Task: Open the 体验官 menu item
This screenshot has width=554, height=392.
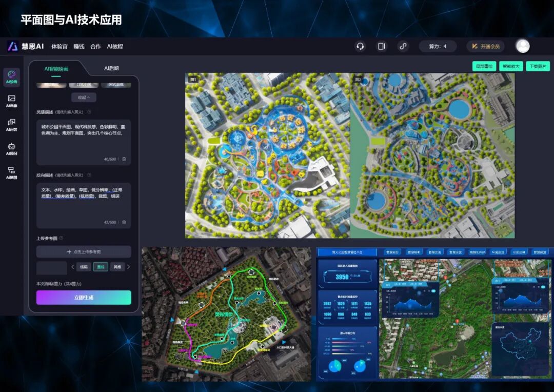Action: click(x=60, y=46)
